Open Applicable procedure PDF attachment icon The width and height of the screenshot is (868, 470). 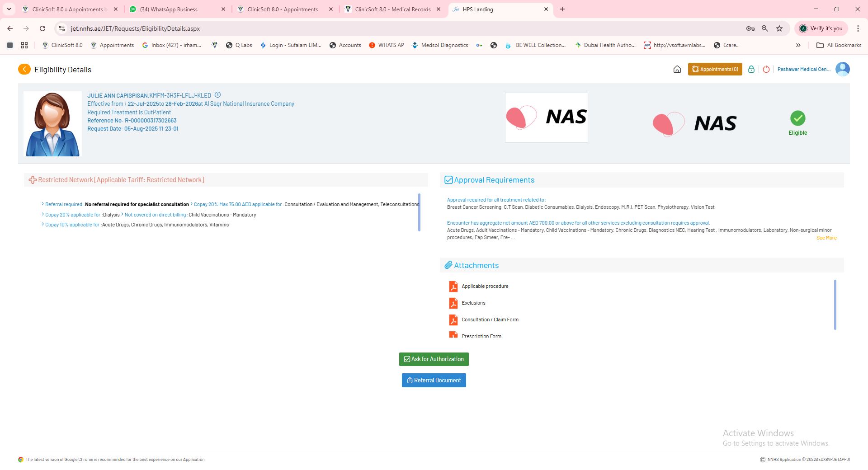[453, 287]
